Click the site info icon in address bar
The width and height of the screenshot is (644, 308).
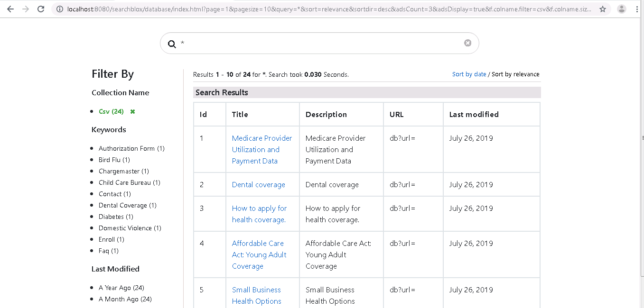pyautogui.click(x=60, y=9)
